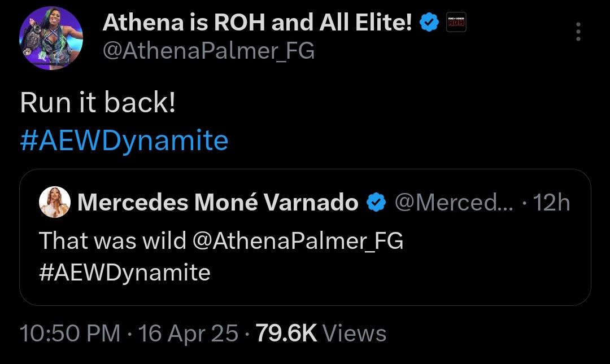Viewport: 610px width, 364px height.
Task: Click the 10:50 PM post time
Action: [x=70, y=333]
